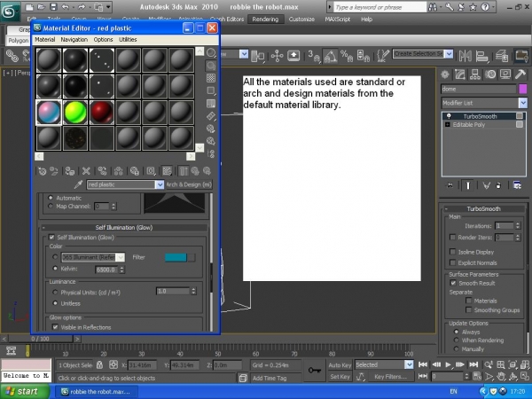The height and width of the screenshot is (399, 532).
Task: Click Assign Material to Selection icon
Action: pos(69,171)
